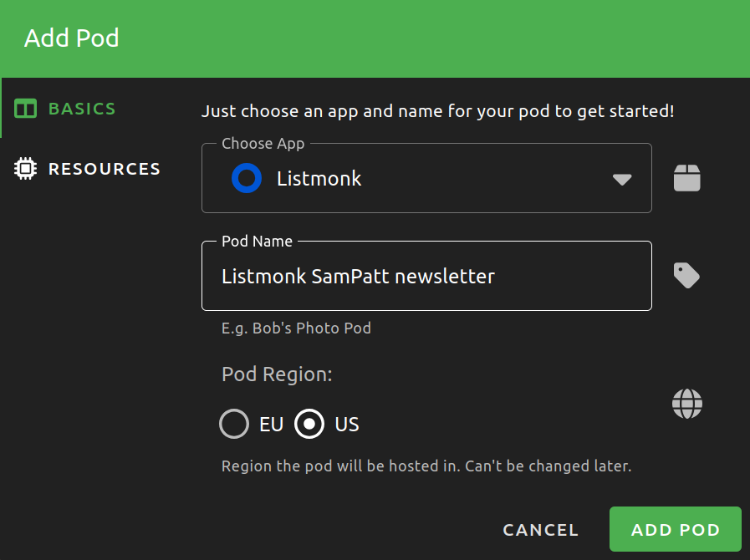This screenshot has width=750, height=560.
Task: Click the package box icon beside Choose App
Action: pos(686,178)
